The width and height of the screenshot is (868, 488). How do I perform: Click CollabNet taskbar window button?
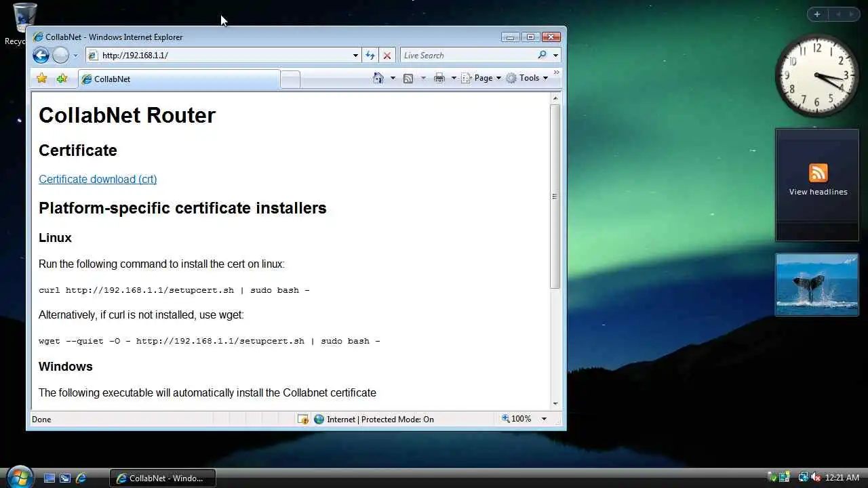point(163,478)
